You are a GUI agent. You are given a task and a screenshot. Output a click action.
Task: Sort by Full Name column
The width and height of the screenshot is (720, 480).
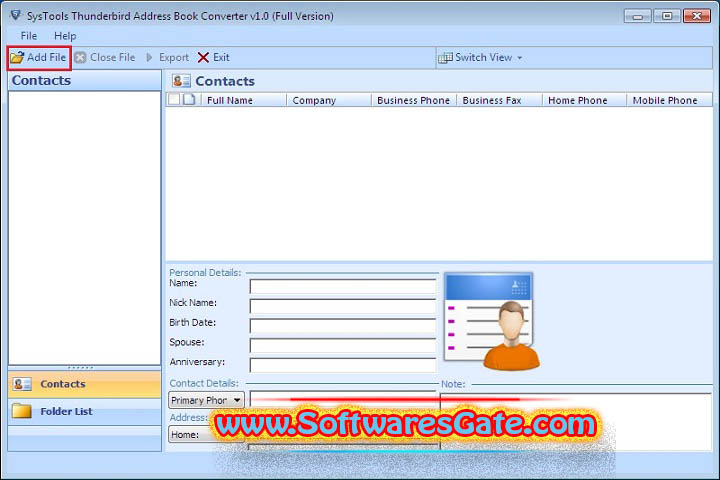pyautogui.click(x=243, y=100)
